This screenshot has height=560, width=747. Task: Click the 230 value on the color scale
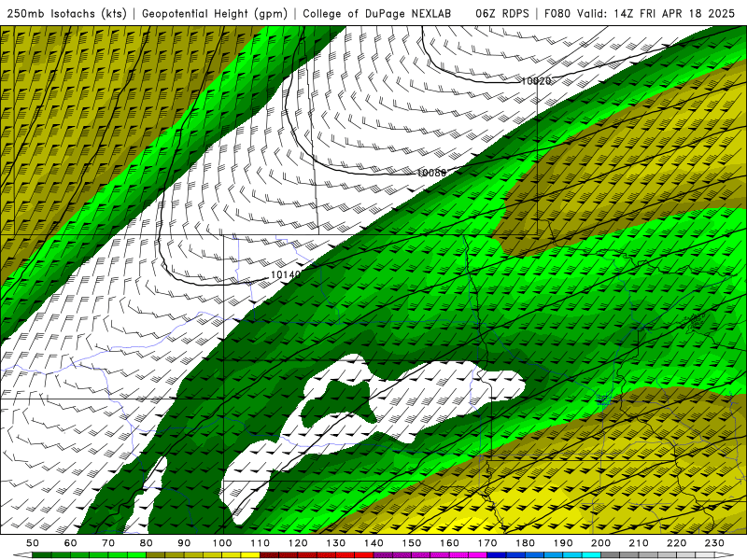click(x=714, y=543)
